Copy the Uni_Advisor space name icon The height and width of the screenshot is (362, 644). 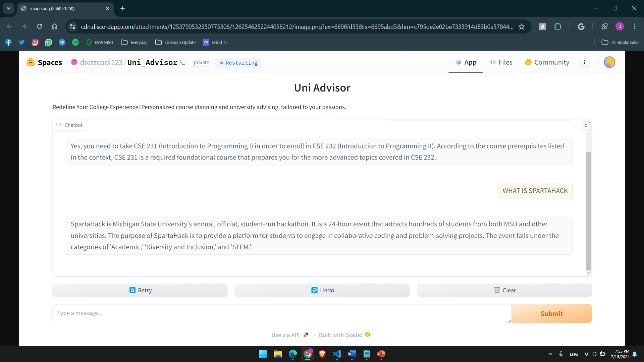click(x=183, y=62)
